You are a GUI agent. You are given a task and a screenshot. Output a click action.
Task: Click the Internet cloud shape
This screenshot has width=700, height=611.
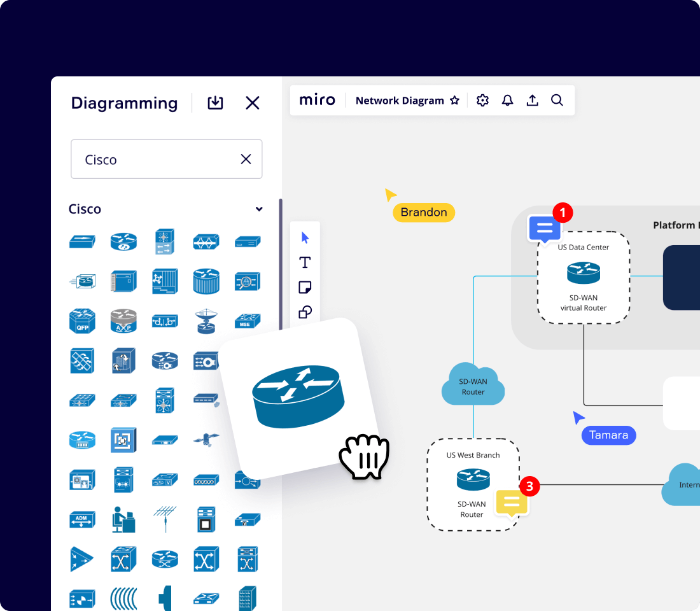[x=681, y=484]
